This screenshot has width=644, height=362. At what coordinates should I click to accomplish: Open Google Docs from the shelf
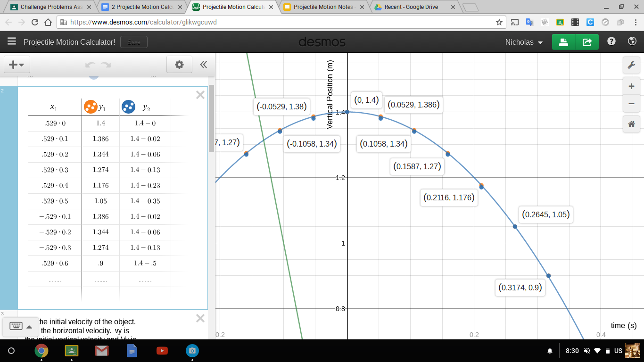(132, 351)
